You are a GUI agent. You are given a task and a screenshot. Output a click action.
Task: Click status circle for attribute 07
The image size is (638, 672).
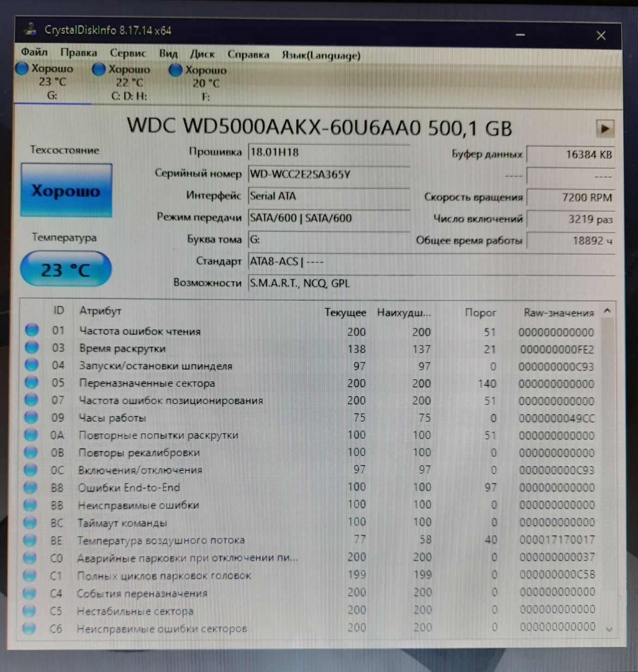31,399
